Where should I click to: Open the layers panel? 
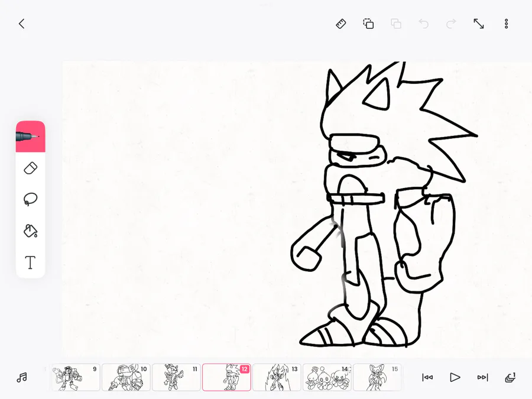click(510, 377)
